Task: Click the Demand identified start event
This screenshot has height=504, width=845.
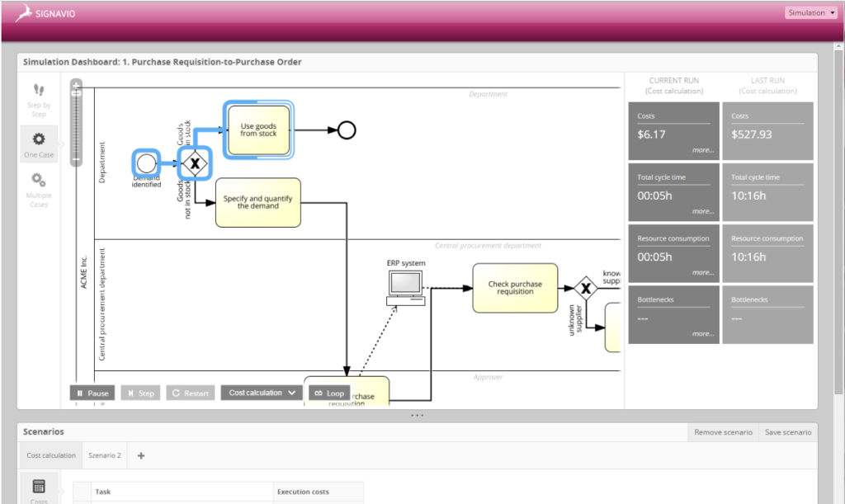Action: pos(146,163)
